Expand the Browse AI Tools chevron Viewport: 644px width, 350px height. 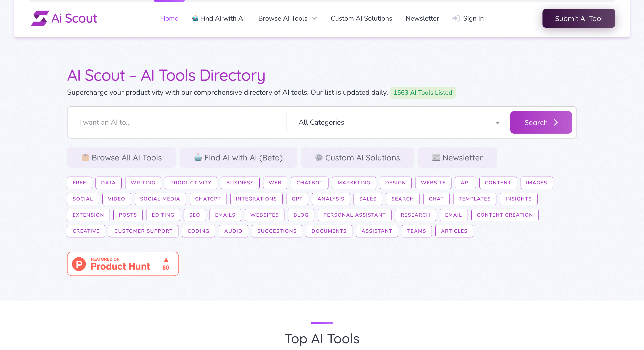[314, 18]
